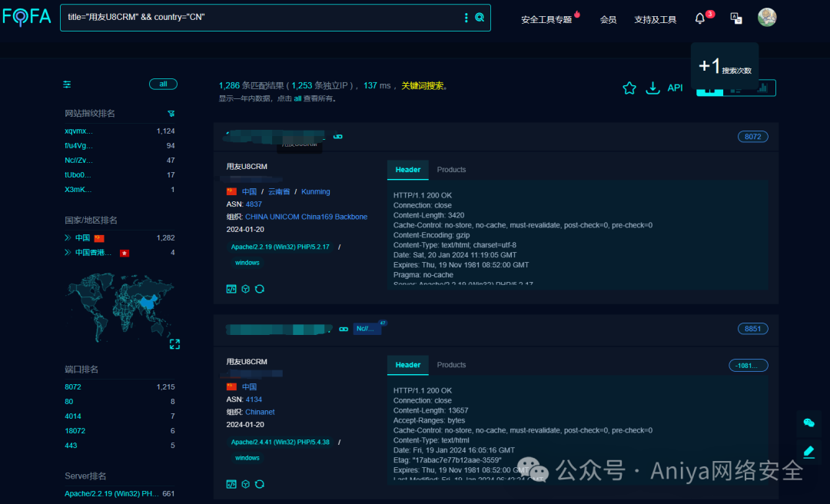Open ASN 4837 details link
This screenshot has width=830, height=504.
[x=254, y=204]
